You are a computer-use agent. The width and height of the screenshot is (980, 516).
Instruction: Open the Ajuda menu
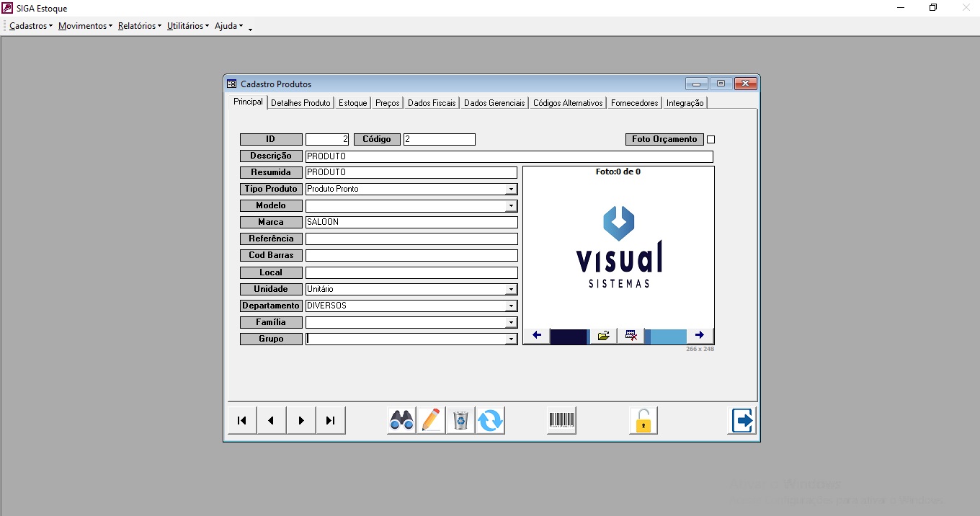(229, 26)
